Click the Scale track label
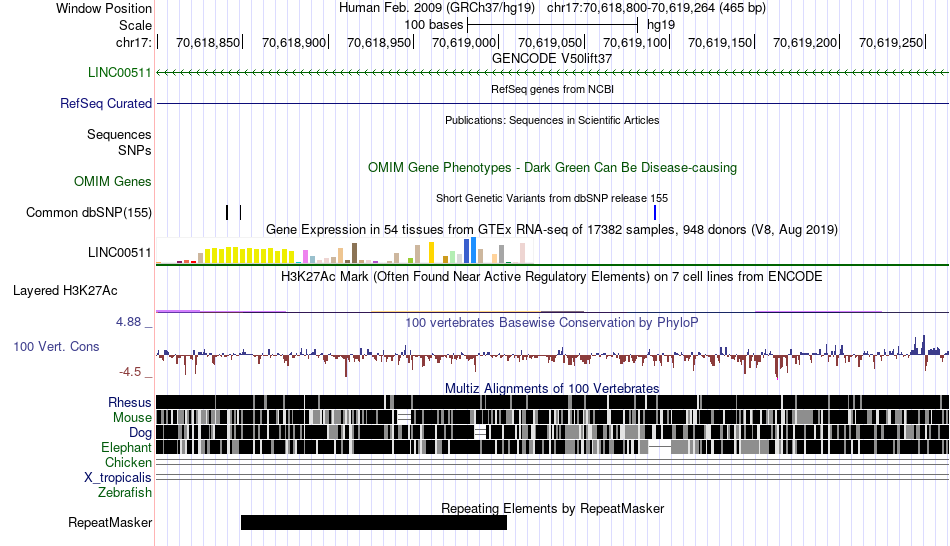950x546 pixels. pos(135,25)
